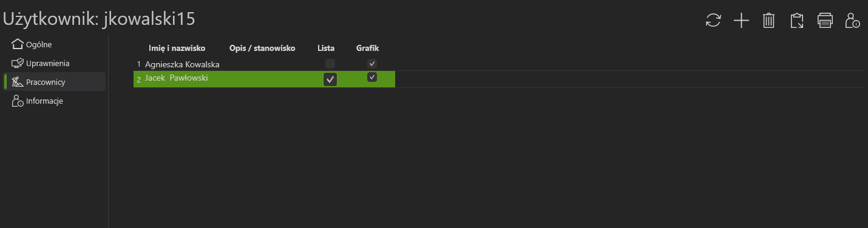This screenshot has height=228, width=868.
Task: Uncheck Grafik for Jacek Pawłowski
Action: coord(372,77)
